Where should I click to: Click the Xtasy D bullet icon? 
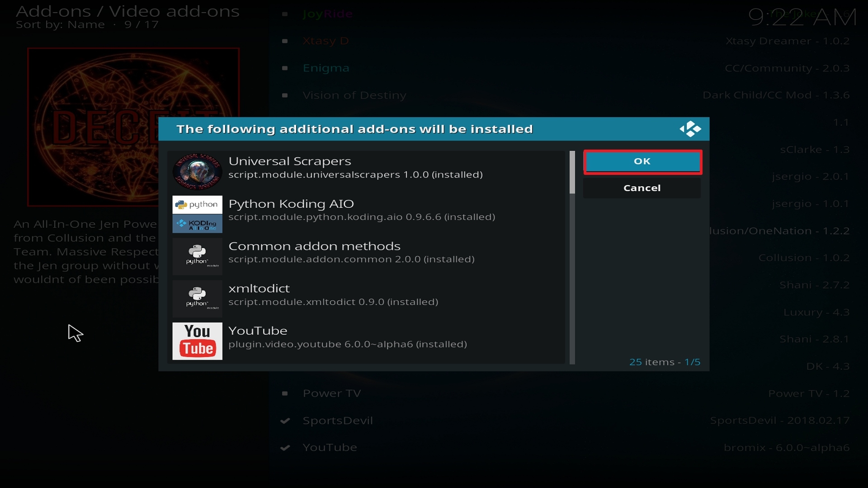coord(285,41)
